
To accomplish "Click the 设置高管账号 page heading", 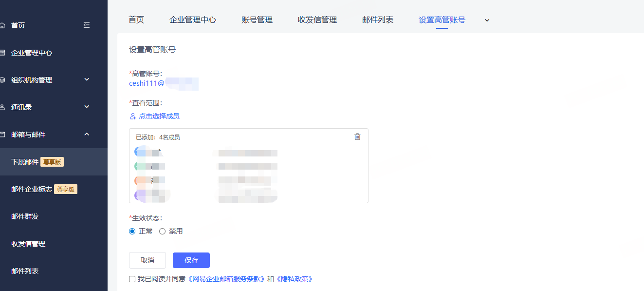I will (x=152, y=50).
